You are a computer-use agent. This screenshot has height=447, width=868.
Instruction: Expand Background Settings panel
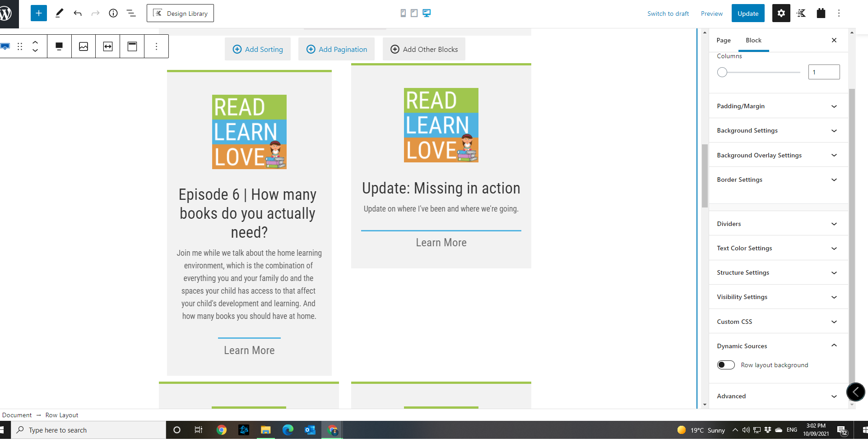[779, 130]
